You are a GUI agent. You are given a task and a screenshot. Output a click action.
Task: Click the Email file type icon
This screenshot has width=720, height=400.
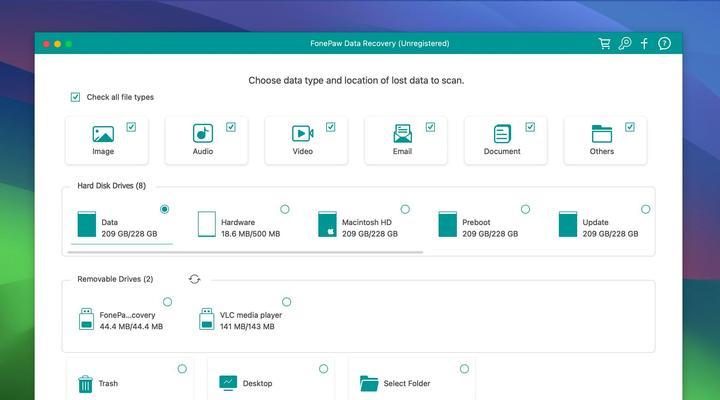point(402,134)
